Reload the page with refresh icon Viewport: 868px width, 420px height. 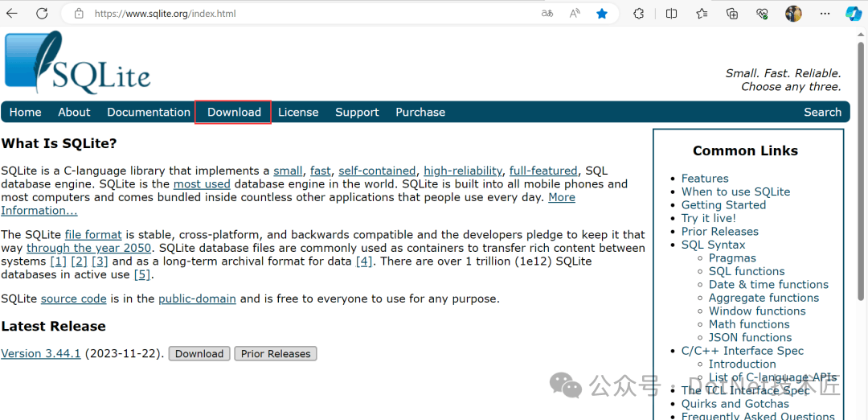coord(42,14)
